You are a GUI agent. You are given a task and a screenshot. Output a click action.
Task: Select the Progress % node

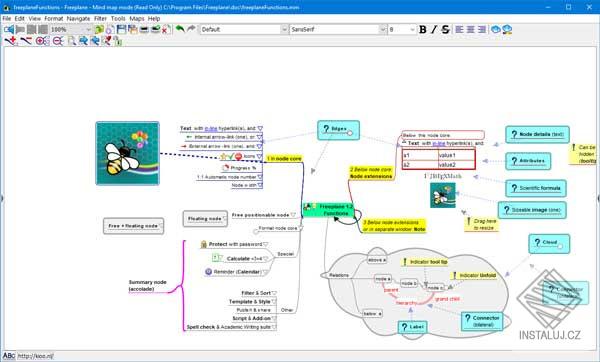point(240,168)
